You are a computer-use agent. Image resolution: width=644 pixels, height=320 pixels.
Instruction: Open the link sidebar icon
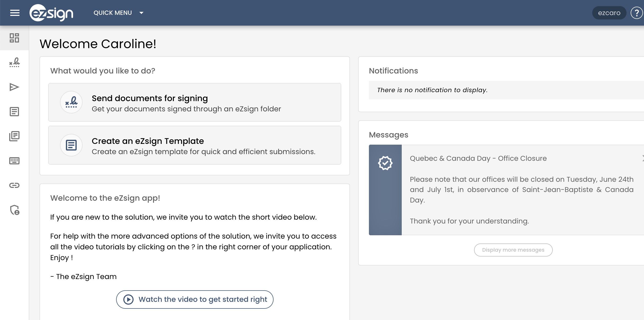point(14,185)
